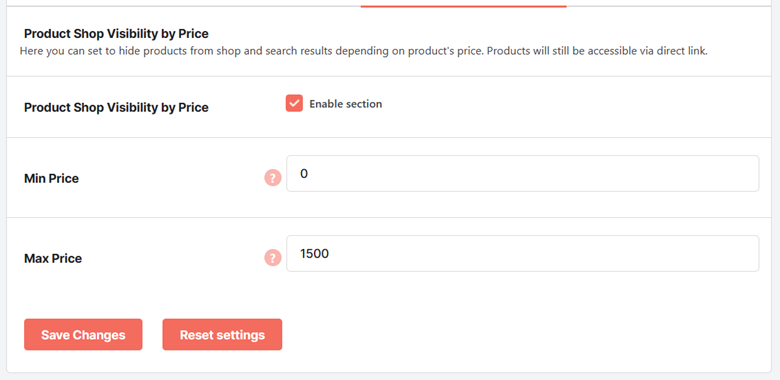Screen dimensions: 780x380
Task: Click the Reset settings button
Action: click(x=222, y=335)
